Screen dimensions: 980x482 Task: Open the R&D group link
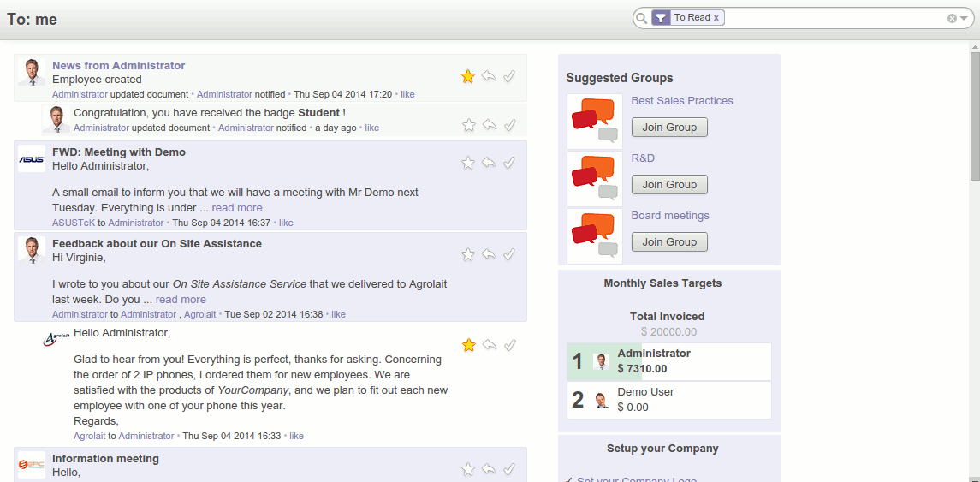643,158
